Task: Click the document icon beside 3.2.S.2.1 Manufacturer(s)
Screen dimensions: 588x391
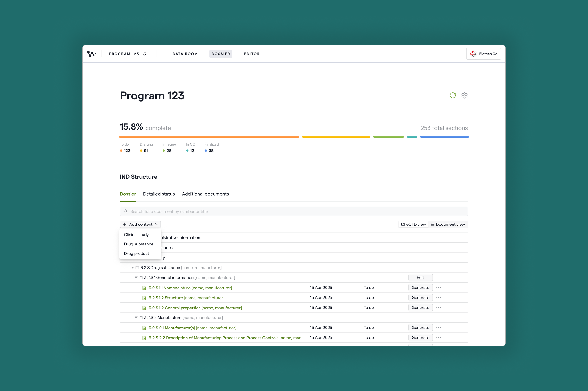Action: (x=144, y=328)
